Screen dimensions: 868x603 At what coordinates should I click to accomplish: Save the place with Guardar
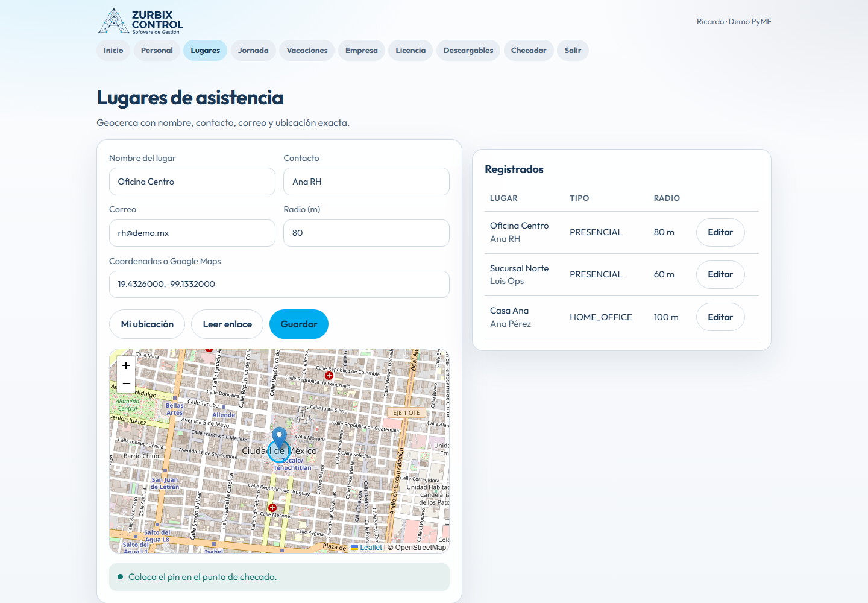pyautogui.click(x=299, y=324)
